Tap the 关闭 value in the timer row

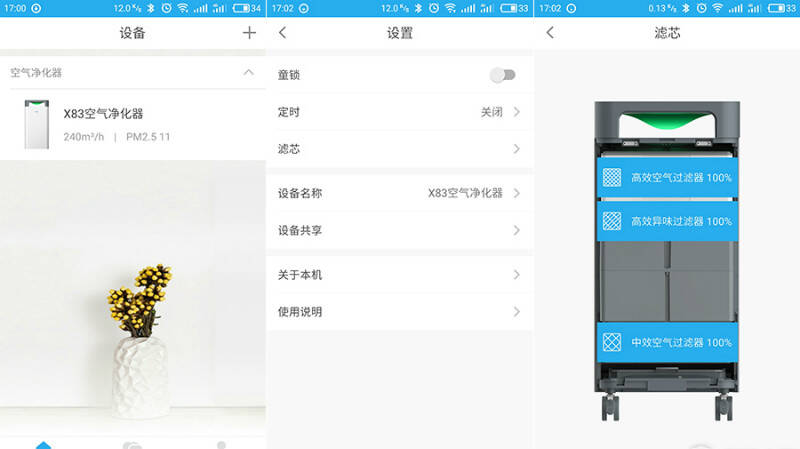pyautogui.click(x=492, y=112)
